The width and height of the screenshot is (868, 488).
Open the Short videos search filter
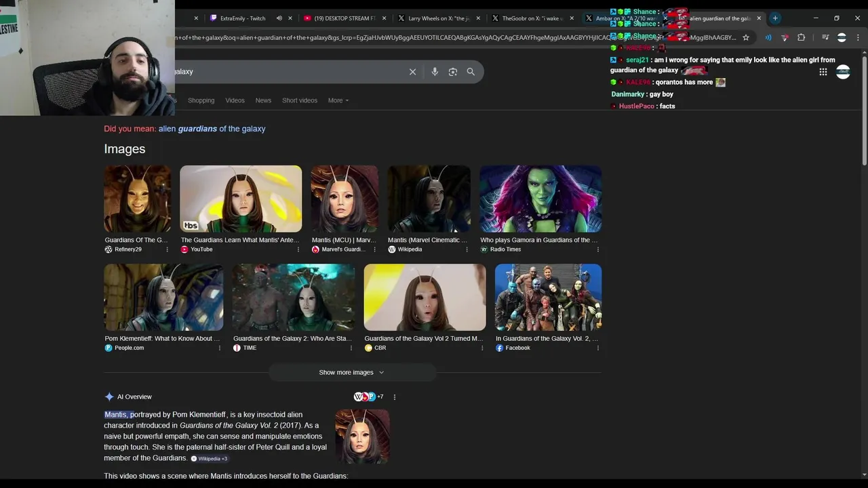tap(300, 100)
